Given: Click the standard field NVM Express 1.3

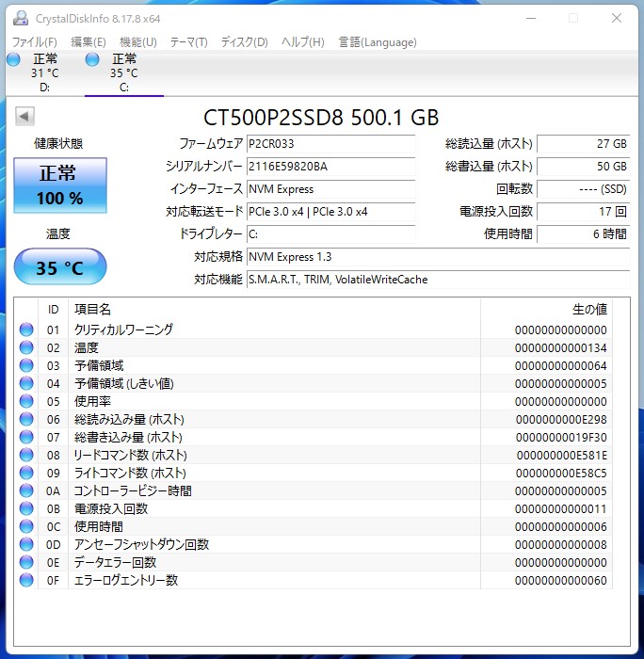Looking at the screenshot, I should (438, 257).
